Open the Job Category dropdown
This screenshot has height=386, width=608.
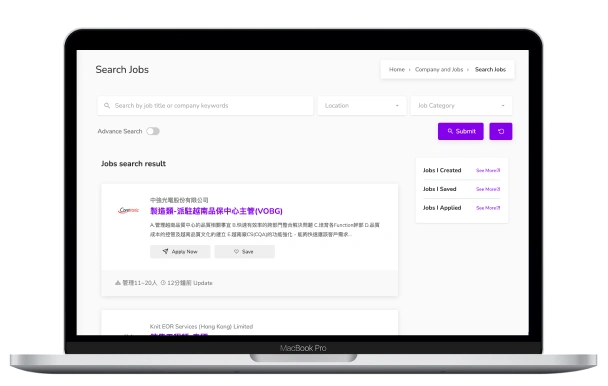[x=461, y=106]
